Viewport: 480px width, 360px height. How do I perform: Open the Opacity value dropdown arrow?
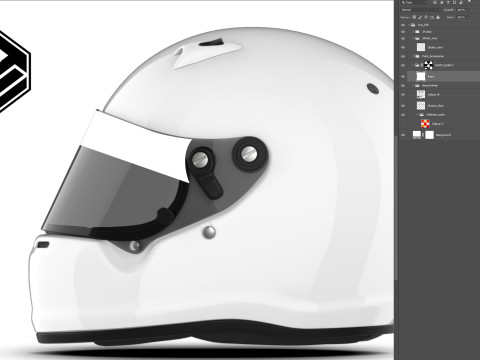468,10
